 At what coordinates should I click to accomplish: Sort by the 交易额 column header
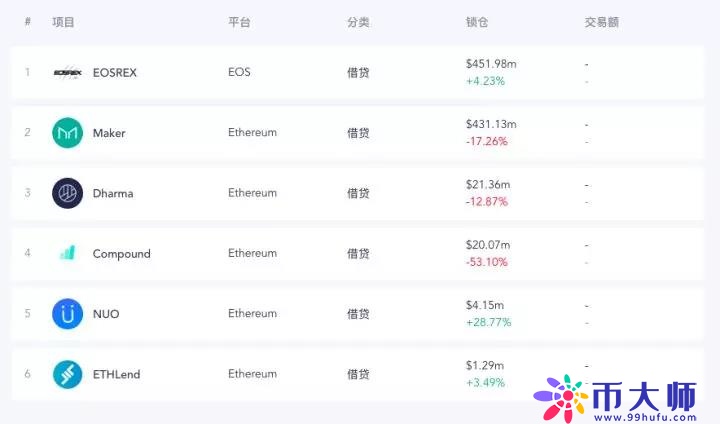[x=602, y=22]
